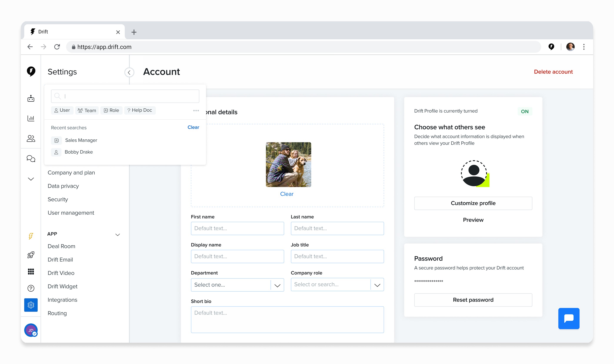Image resolution: width=614 pixels, height=364 pixels.
Task: Open the reports bar chart icon
Action: 31,118
